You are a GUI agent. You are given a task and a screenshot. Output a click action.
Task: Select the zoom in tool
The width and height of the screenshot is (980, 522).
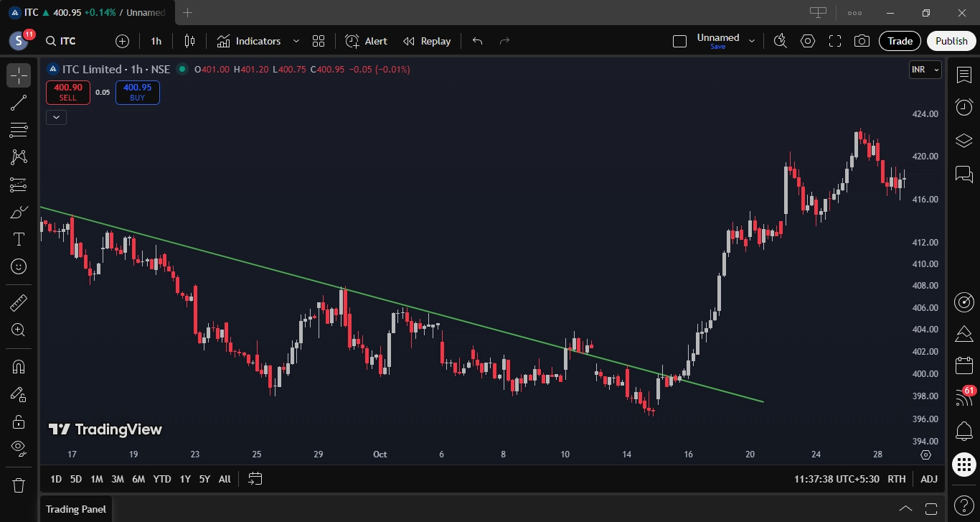coord(19,330)
